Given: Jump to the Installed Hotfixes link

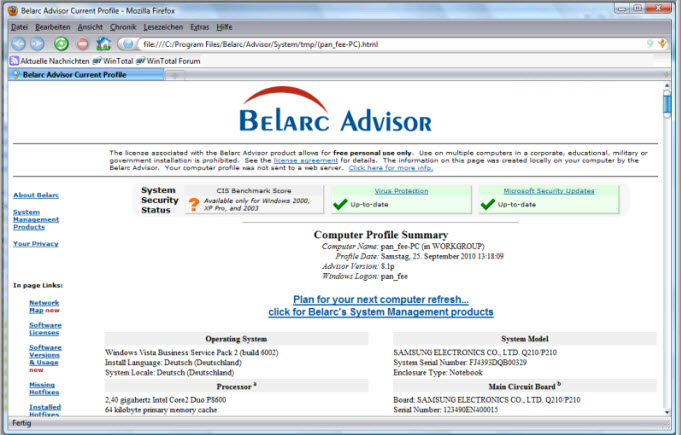Looking at the screenshot, I should click(45, 411).
